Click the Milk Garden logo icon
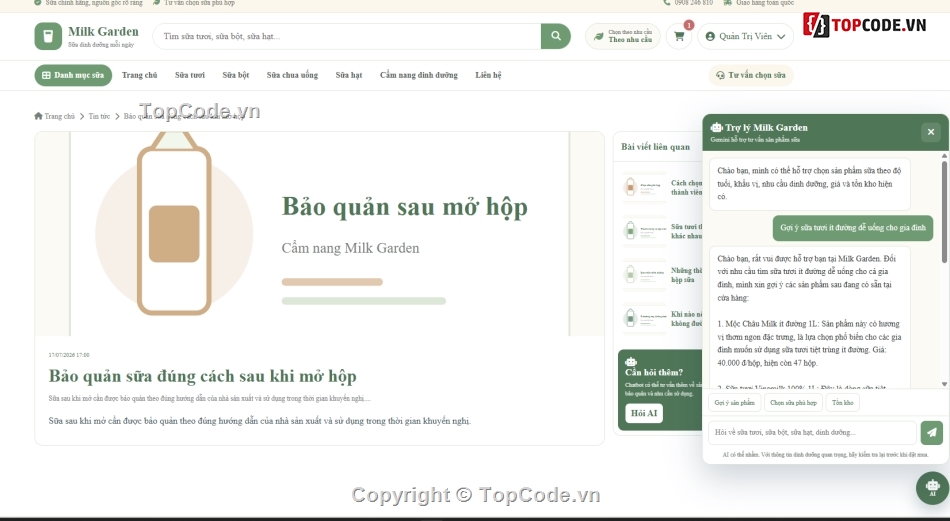Image resolution: width=950 pixels, height=521 pixels. [x=48, y=36]
